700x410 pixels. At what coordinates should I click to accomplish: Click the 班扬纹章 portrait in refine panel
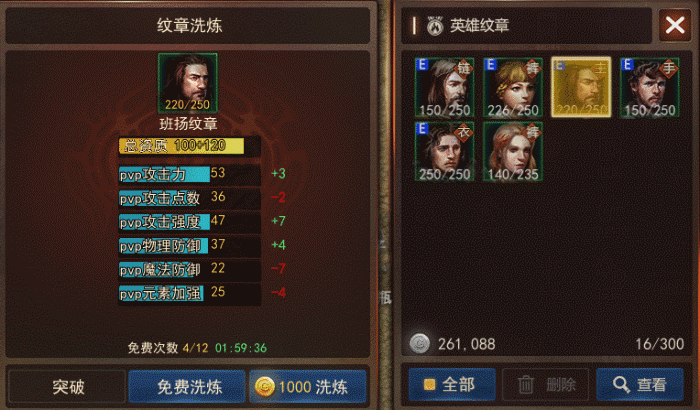[188, 83]
